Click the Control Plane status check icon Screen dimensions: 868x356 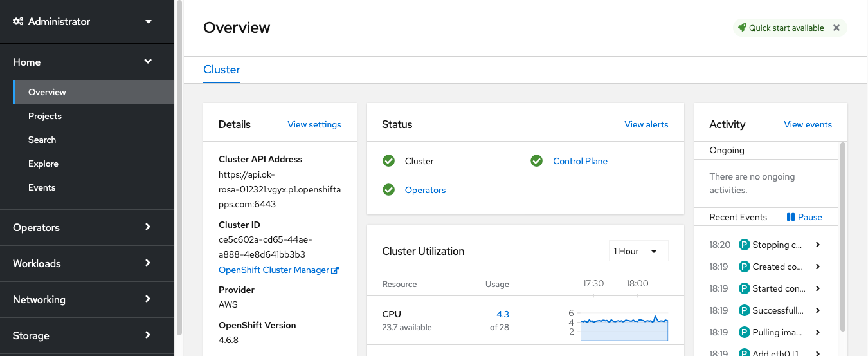(x=536, y=161)
